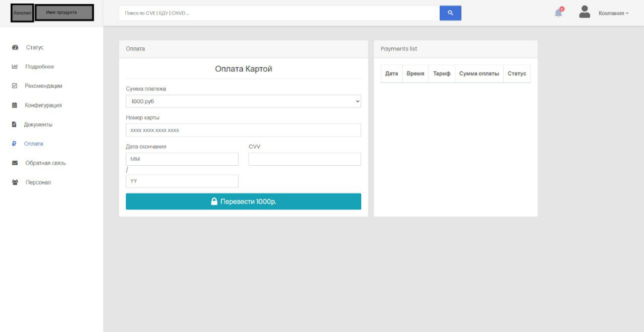Click the Рекомендации checkmark icon
The width and height of the screenshot is (644, 332).
(x=15, y=86)
